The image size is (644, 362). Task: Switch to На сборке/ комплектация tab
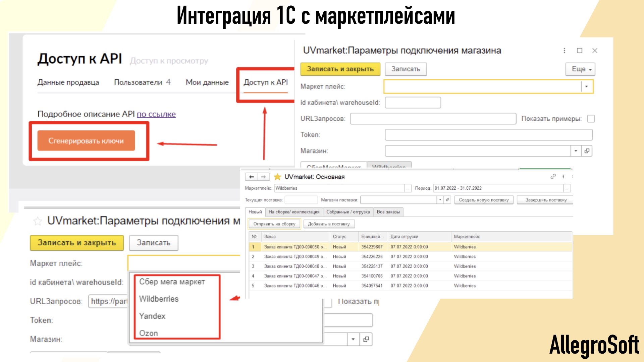[x=294, y=212]
